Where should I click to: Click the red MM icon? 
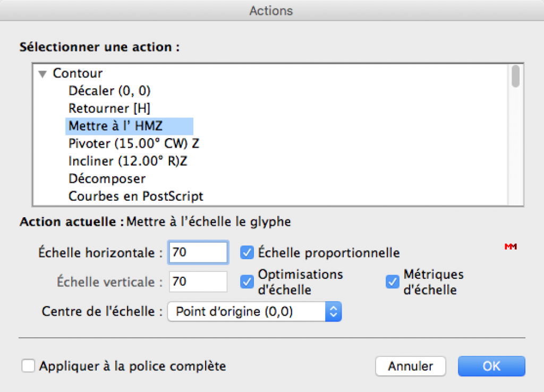[x=511, y=247]
